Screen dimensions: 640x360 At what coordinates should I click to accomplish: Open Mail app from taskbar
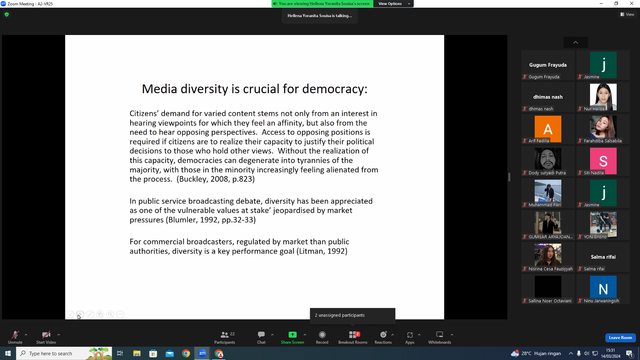170,353
